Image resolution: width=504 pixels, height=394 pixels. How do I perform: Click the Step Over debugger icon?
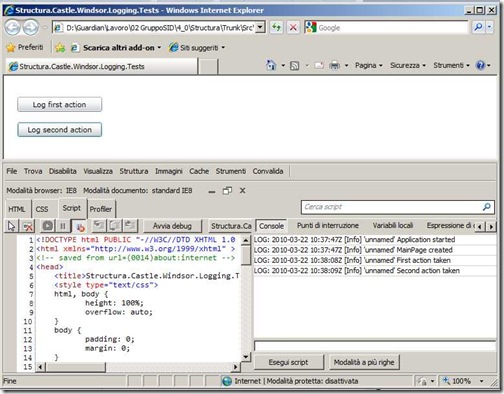[114, 226]
